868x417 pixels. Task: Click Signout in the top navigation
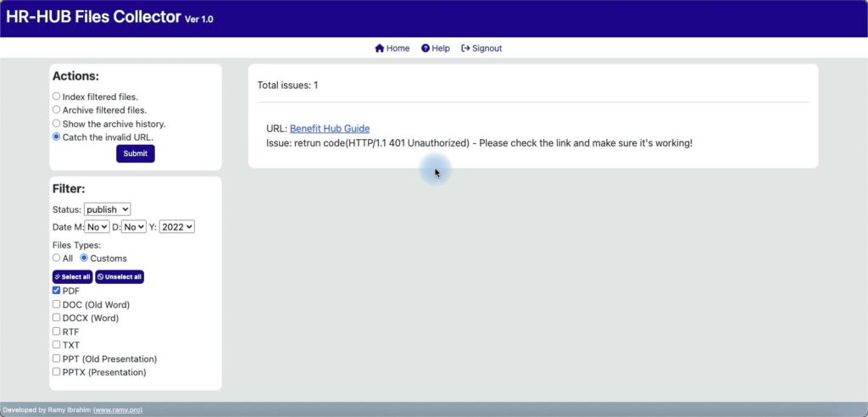point(481,48)
